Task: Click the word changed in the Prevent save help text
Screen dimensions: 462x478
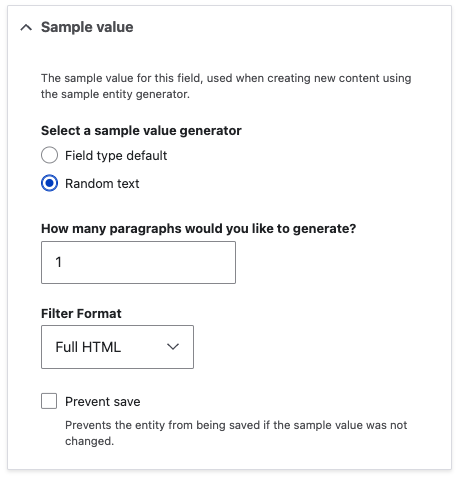Action: [x=89, y=441]
